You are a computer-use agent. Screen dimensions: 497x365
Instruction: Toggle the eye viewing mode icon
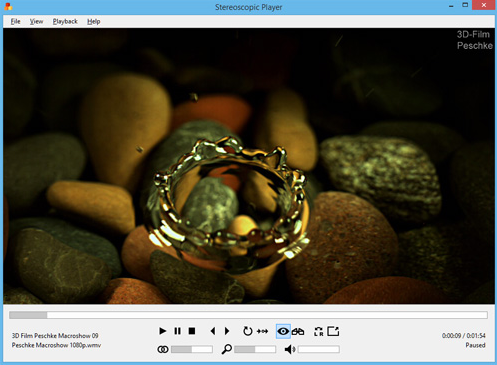tap(283, 331)
